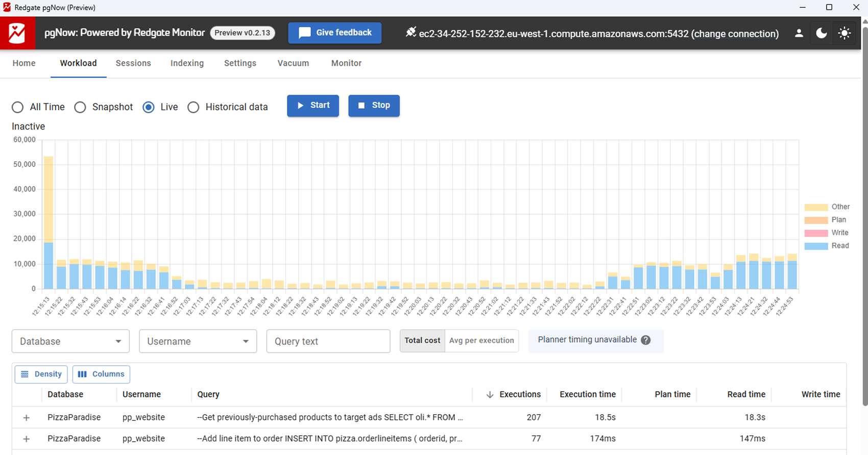Open the Monitor tab
The image size is (868, 455).
coord(346,63)
